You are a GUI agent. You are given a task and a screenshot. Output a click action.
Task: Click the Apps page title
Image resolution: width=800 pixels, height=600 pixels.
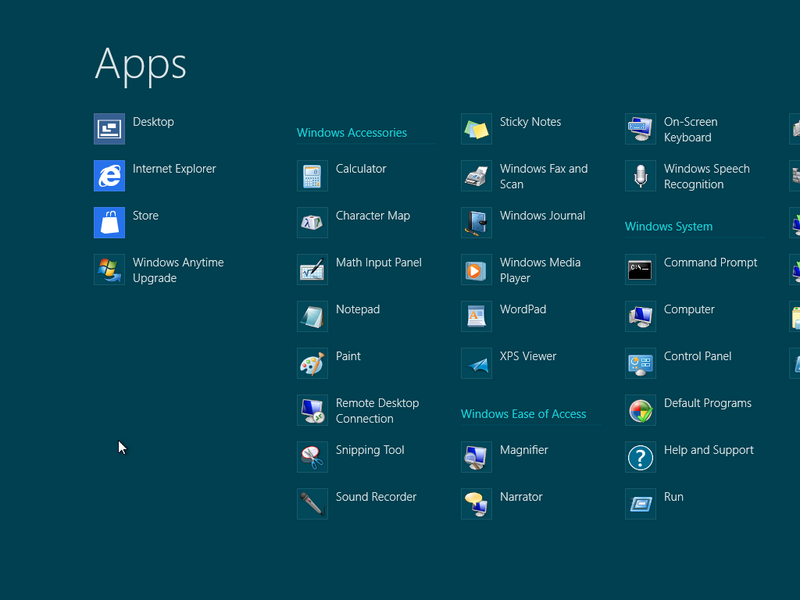141,64
